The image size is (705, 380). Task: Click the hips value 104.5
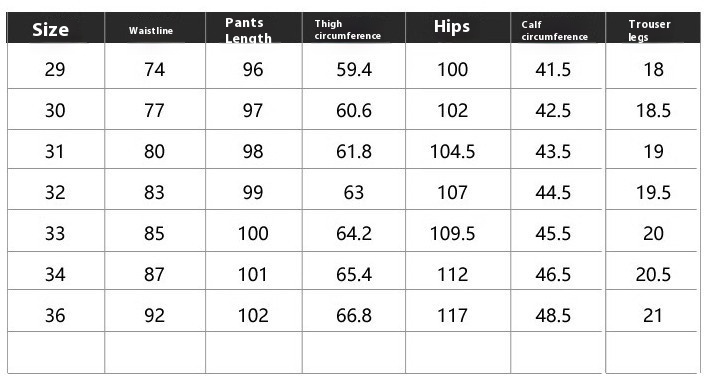point(452,152)
